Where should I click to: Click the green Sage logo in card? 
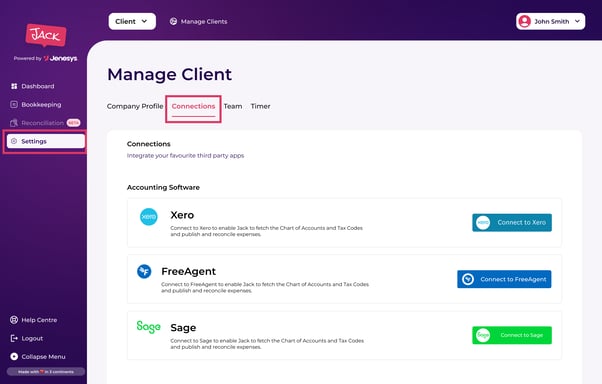tap(149, 327)
